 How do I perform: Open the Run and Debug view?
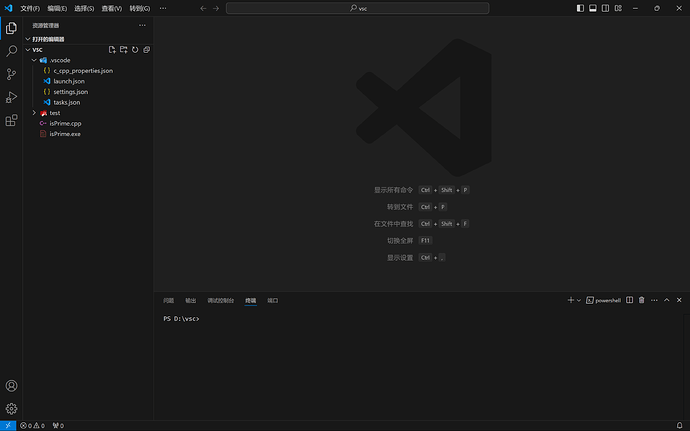click(x=11, y=97)
